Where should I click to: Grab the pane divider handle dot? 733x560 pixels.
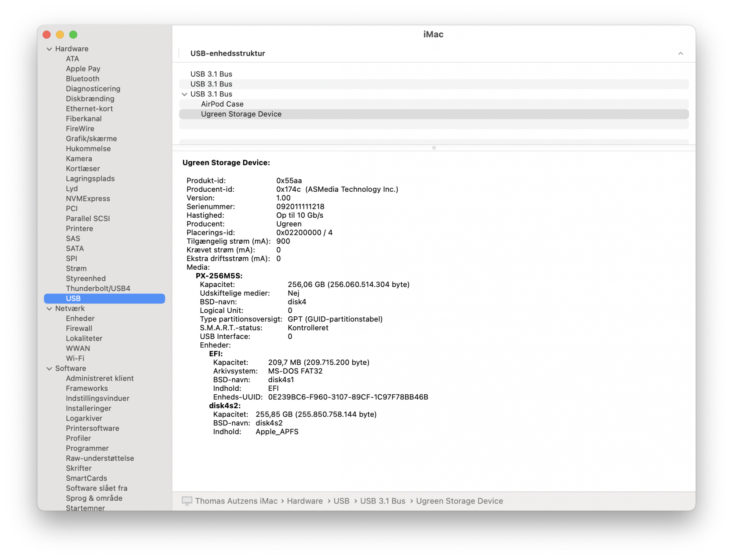[x=434, y=148]
